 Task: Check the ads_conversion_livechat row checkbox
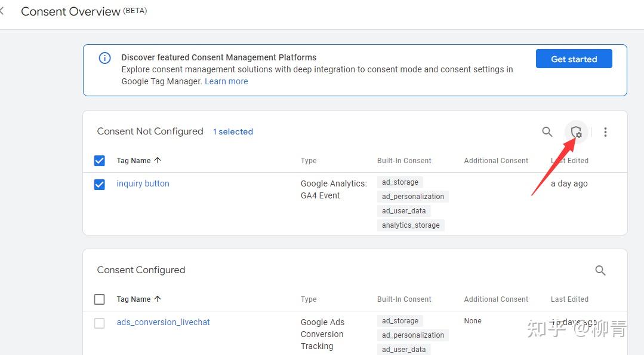99,322
